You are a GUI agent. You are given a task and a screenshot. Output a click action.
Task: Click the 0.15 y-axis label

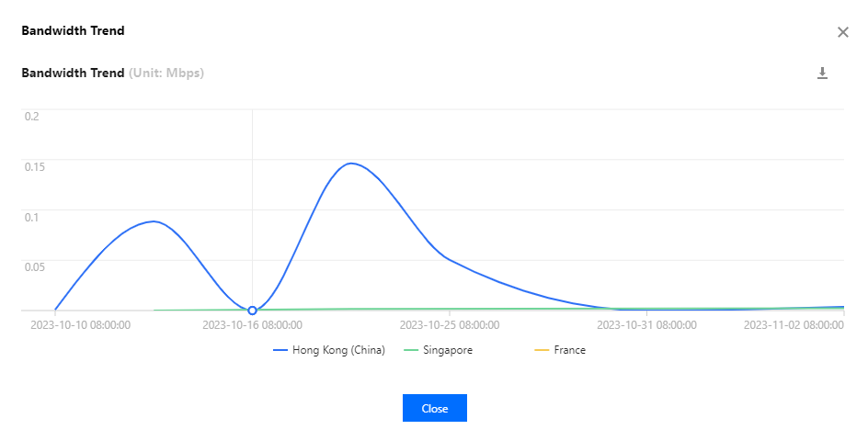34,166
